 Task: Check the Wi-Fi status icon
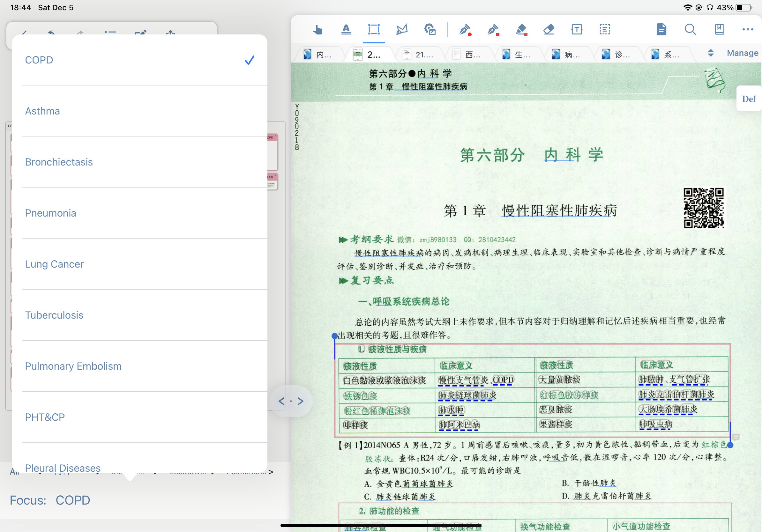(x=687, y=7)
